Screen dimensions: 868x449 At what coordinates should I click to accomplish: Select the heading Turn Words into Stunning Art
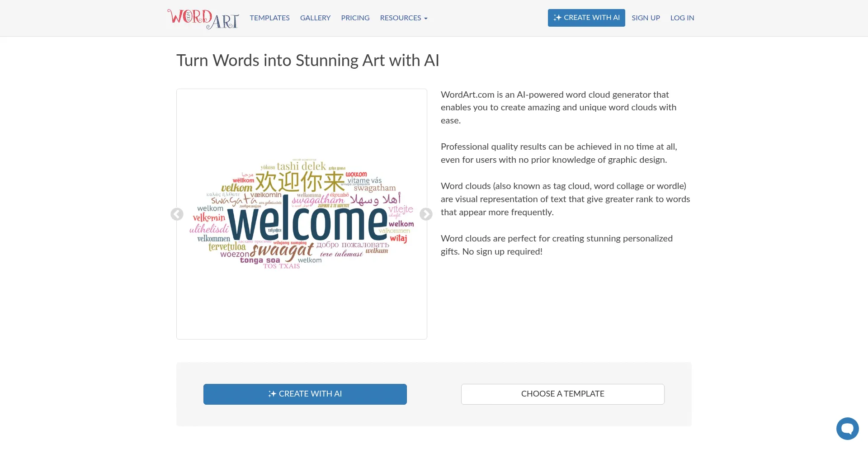click(x=308, y=60)
